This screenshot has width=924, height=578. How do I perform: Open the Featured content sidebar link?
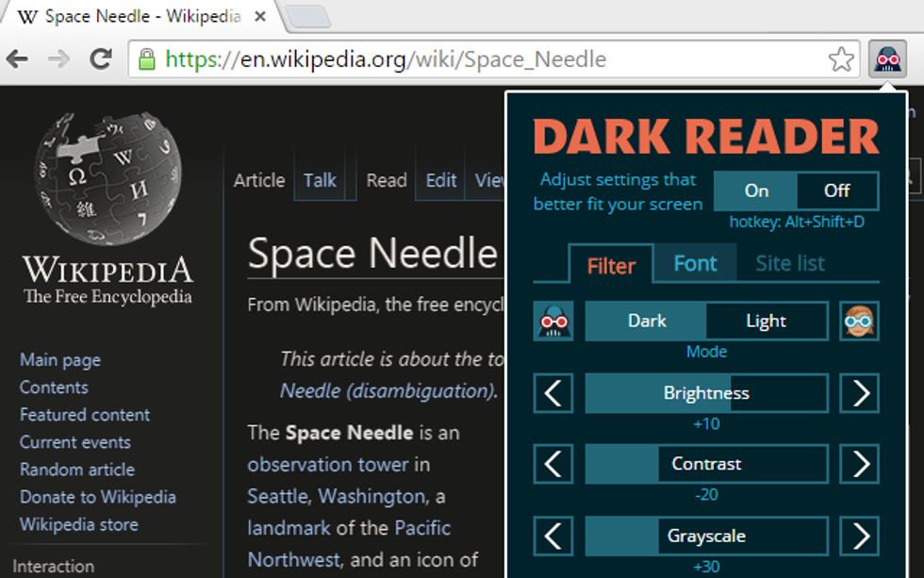pos(85,415)
